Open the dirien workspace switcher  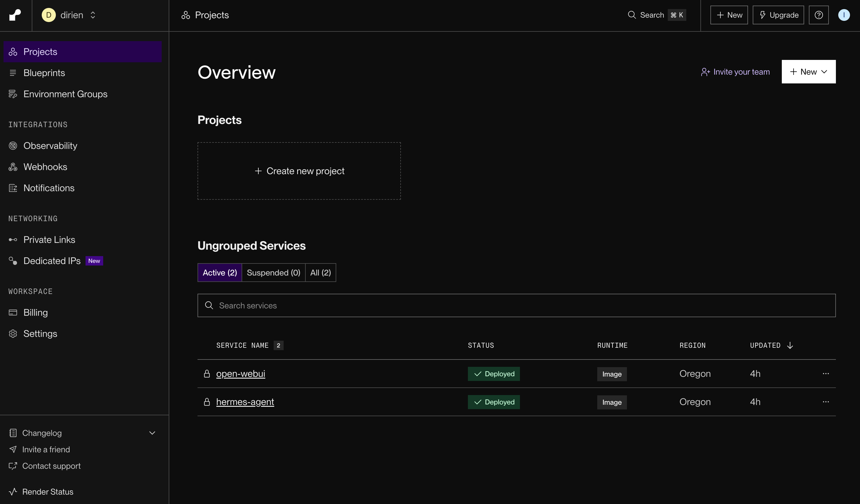(x=68, y=15)
